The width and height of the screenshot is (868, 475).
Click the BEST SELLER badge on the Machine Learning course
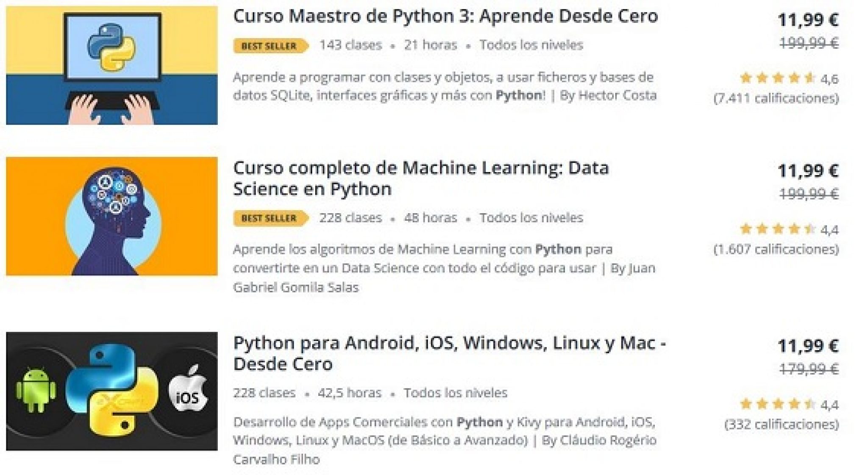[267, 218]
